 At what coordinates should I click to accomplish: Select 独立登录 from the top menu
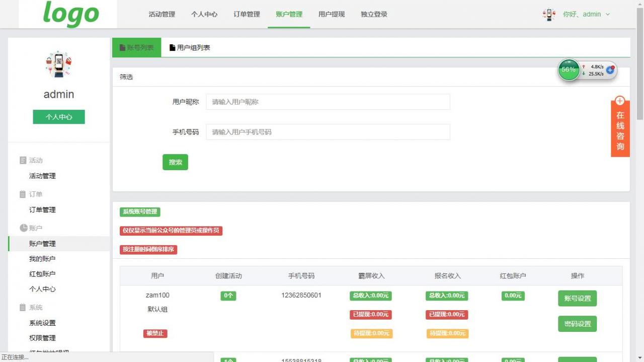(x=373, y=15)
